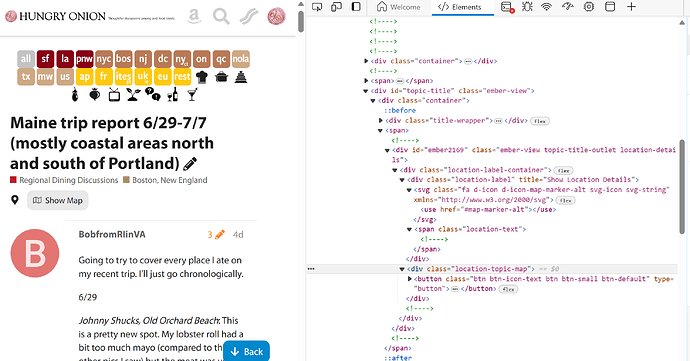Open the Performance gauge icon in DevTools
Image resolution: width=690 pixels, height=361 pixels.
568,7
